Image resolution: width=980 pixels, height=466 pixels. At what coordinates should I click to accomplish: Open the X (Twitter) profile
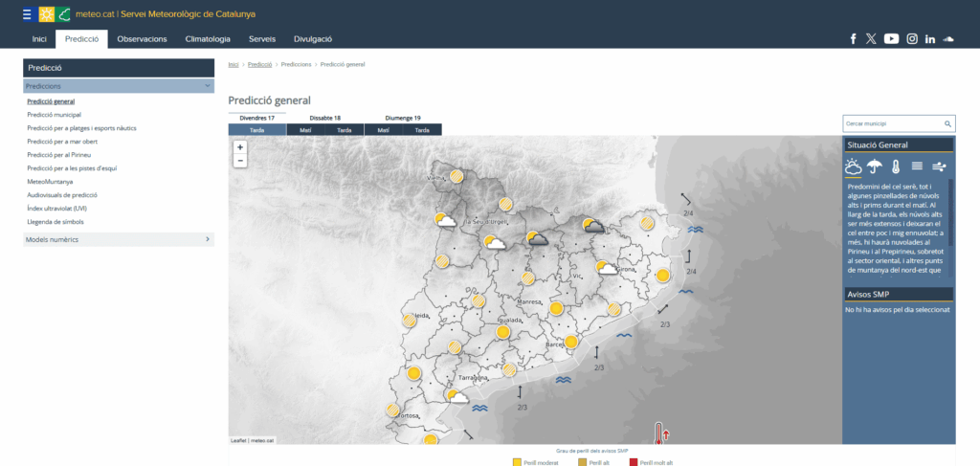[x=871, y=38]
